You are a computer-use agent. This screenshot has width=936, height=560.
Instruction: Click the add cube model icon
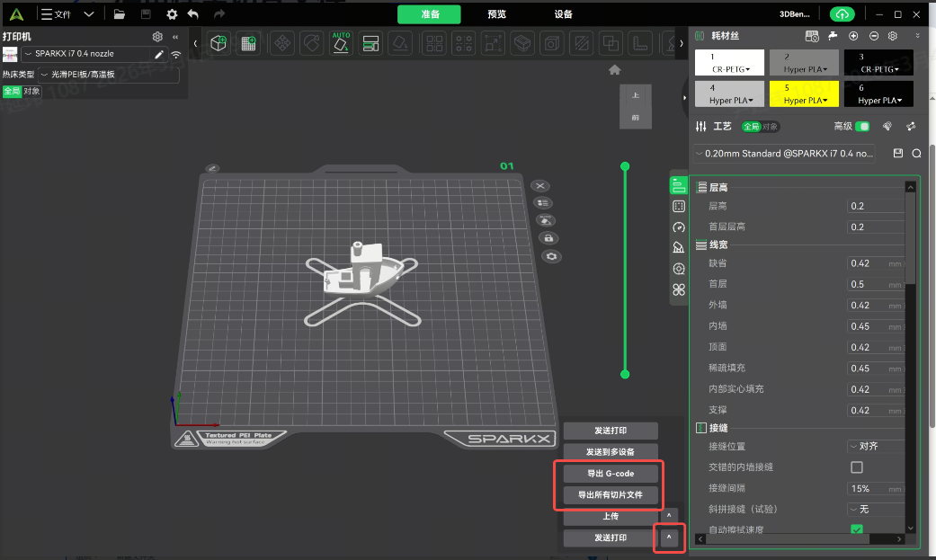coord(218,42)
